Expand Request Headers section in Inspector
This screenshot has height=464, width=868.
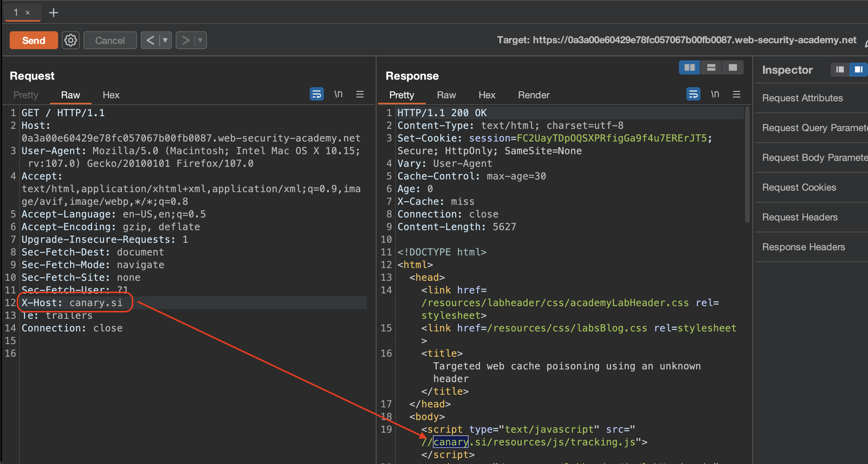pyautogui.click(x=800, y=217)
